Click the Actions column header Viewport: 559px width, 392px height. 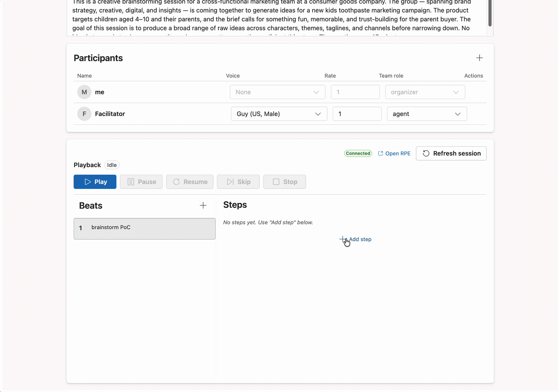click(x=473, y=76)
